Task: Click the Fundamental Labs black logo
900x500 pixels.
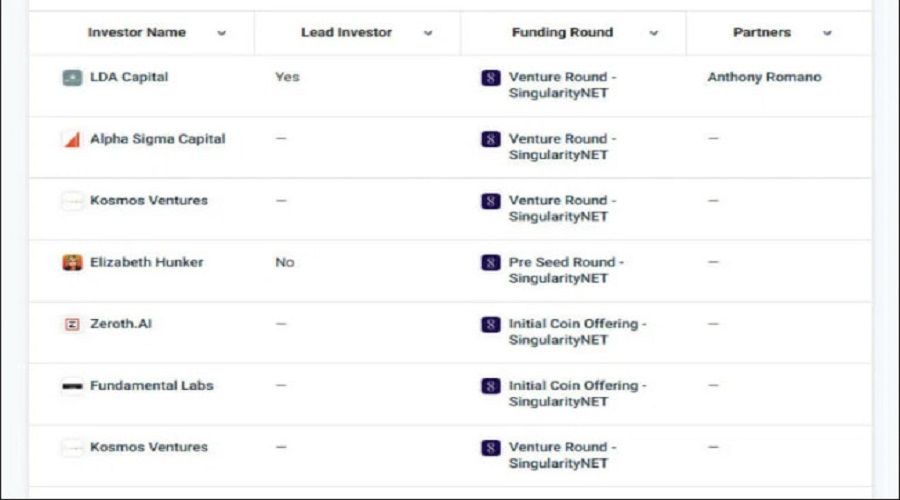Action: click(x=72, y=386)
